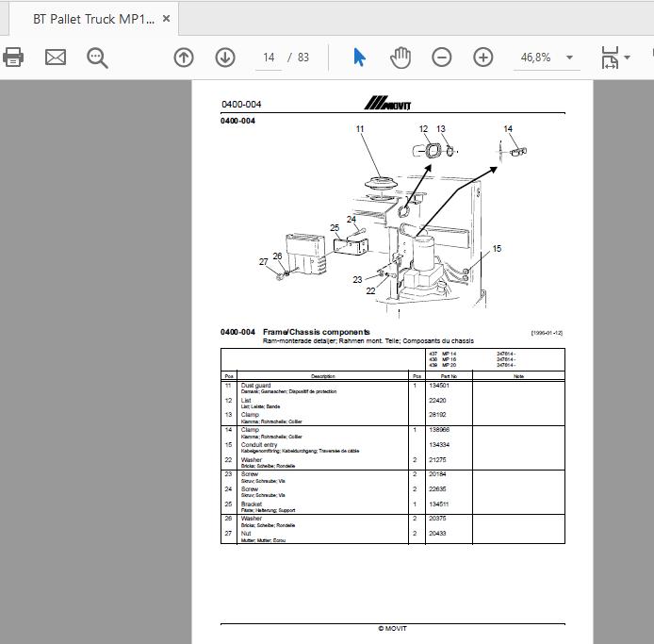Click callout number 14 in diagram
Screen dimensions: 654x644
coord(508,129)
